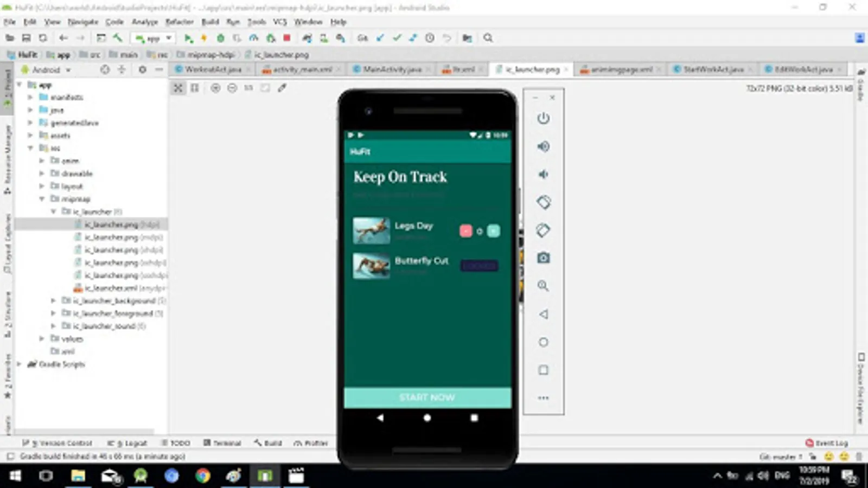The width and height of the screenshot is (868, 488).
Task: Toggle the image editor chessboard background
Action: click(178, 88)
